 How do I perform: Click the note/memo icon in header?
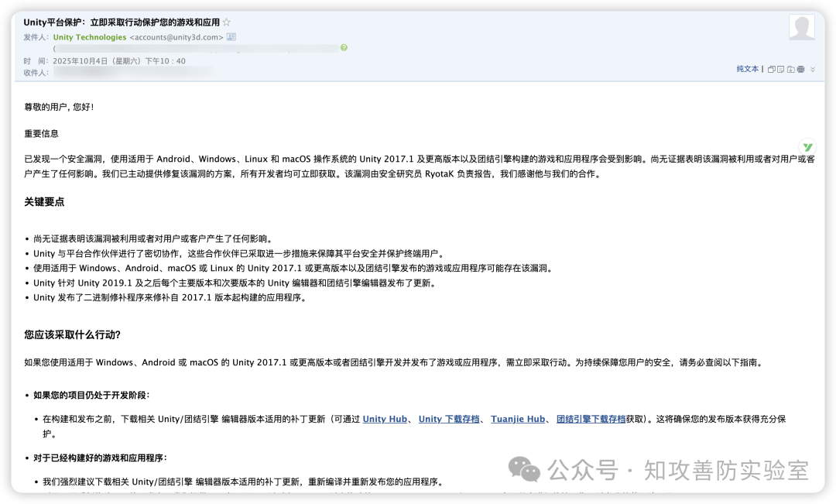point(780,70)
